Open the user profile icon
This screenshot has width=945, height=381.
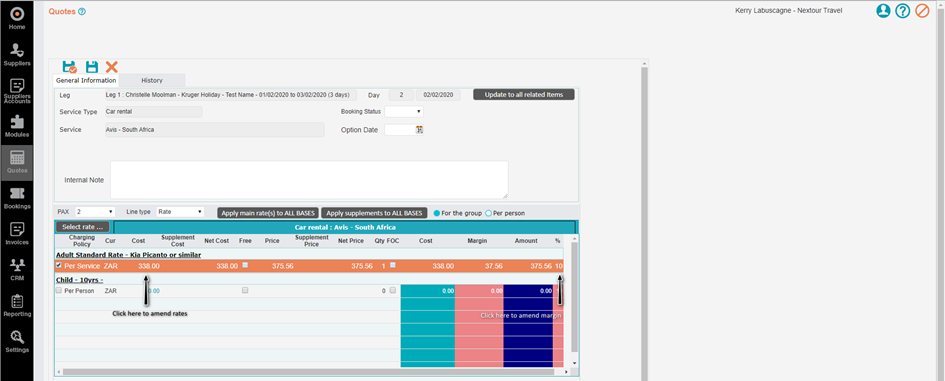(x=883, y=11)
